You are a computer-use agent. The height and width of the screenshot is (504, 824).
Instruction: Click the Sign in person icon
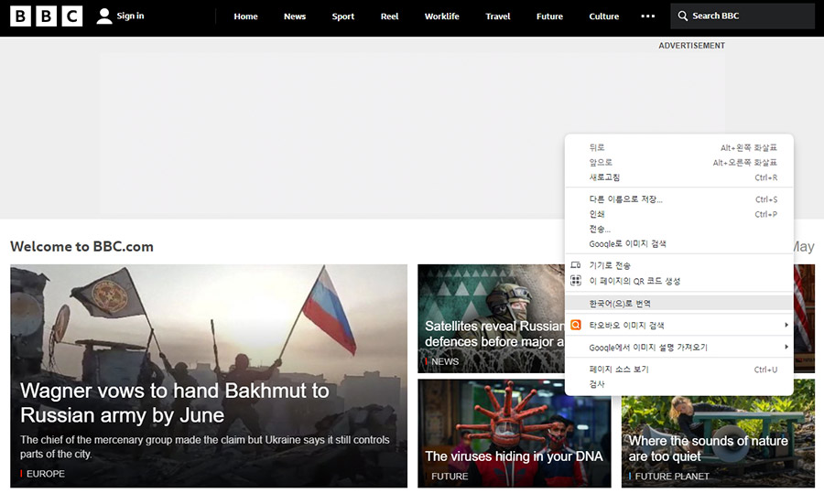[x=104, y=16]
